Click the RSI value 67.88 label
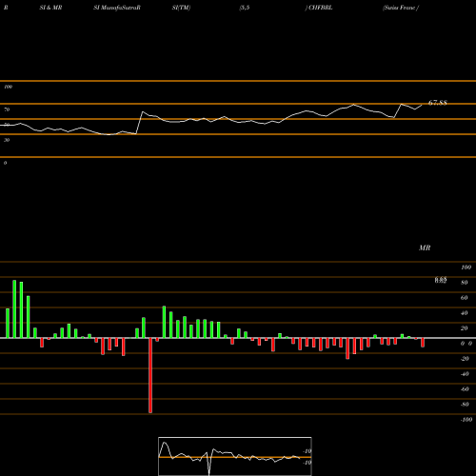476x476 pixels. click(438, 103)
